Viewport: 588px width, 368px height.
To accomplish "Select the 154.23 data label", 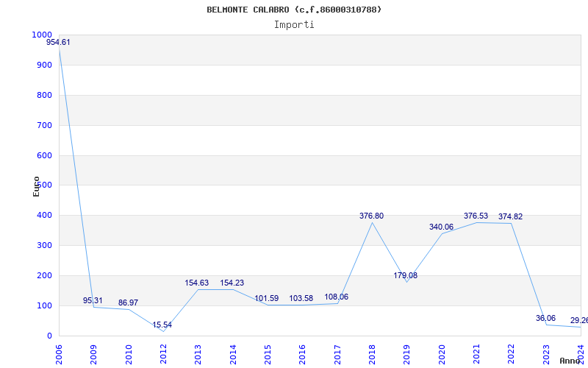I will pyautogui.click(x=232, y=283).
